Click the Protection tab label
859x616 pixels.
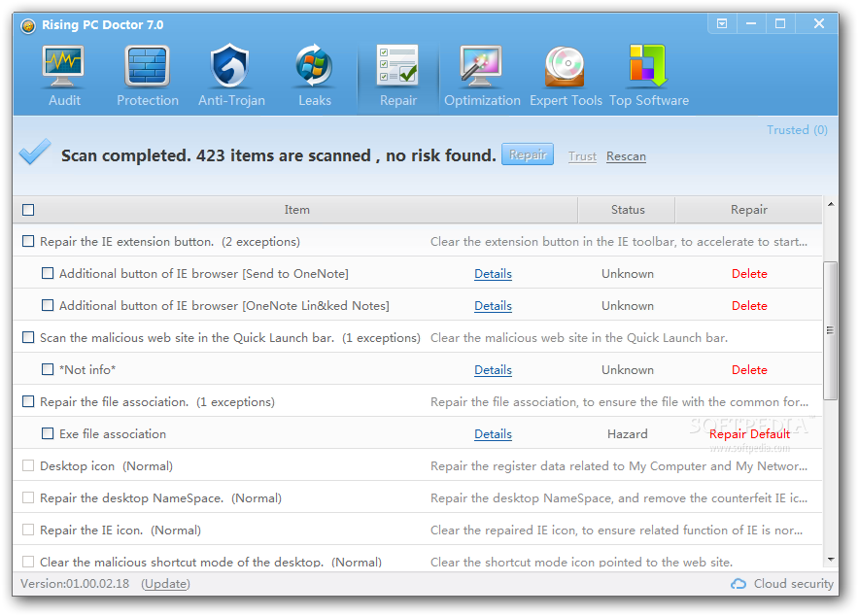[x=148, y=101]
